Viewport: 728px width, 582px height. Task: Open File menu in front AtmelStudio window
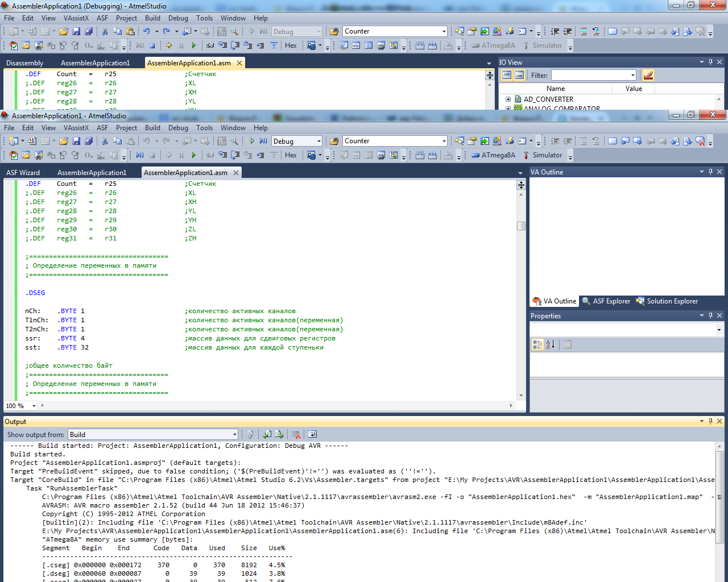click(10, 128)
